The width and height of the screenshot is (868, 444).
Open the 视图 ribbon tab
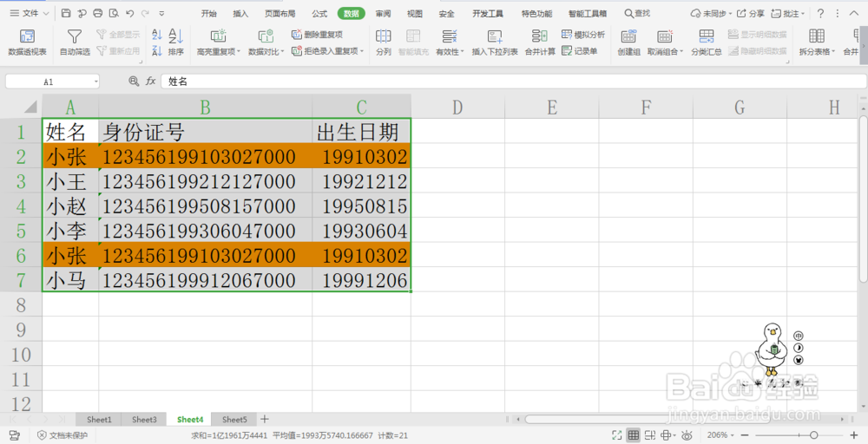pyautogui.click(x=414, y=13)
